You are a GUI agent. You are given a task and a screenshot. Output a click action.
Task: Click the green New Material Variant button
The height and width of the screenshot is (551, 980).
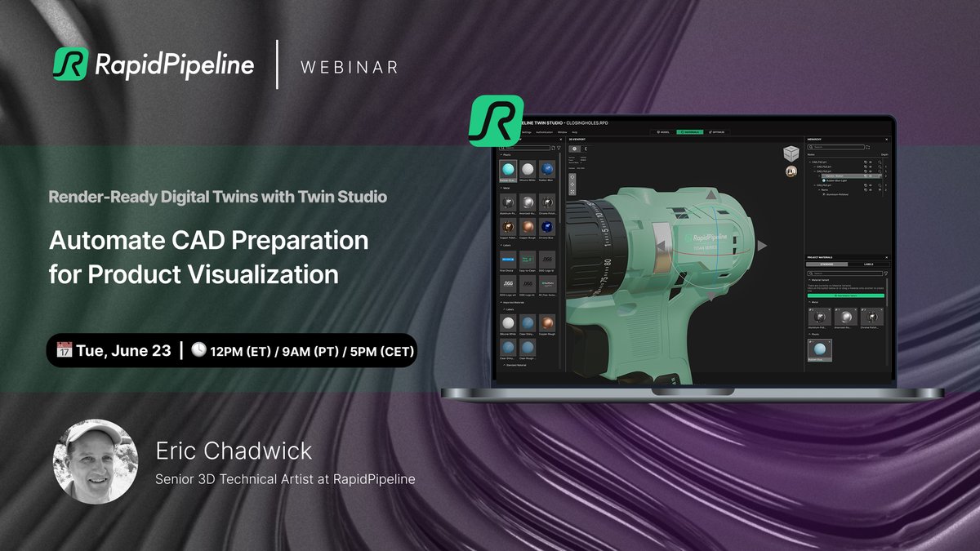tap(845, 295)
